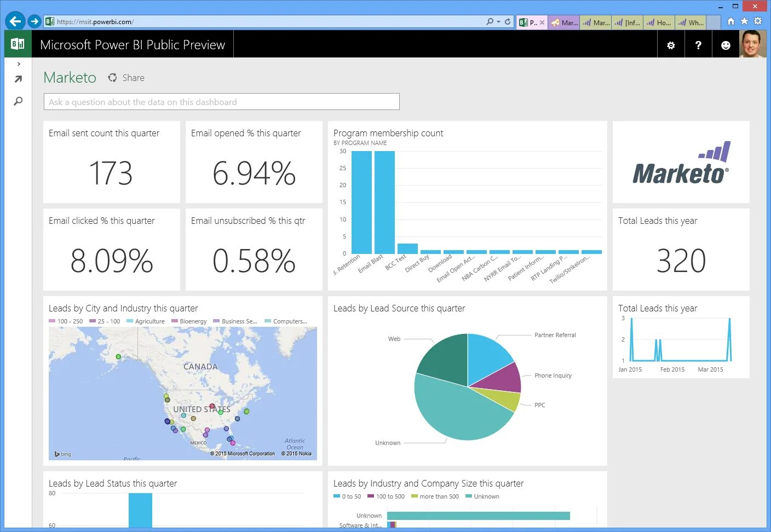The width and height of the screenshot is (771, 532).
Task: Click the browser Home icon
Action: [731, 21]
